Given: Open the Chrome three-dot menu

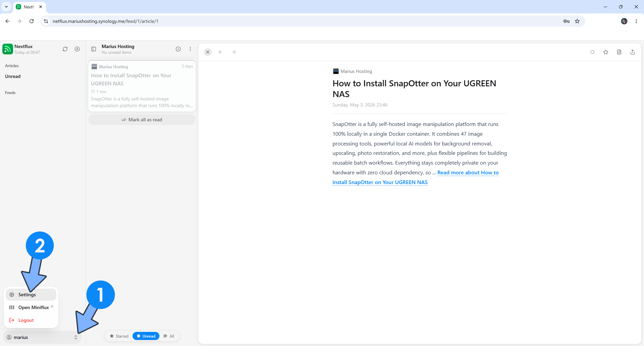Looking at the screenshot, I should [x=636, y=21].
